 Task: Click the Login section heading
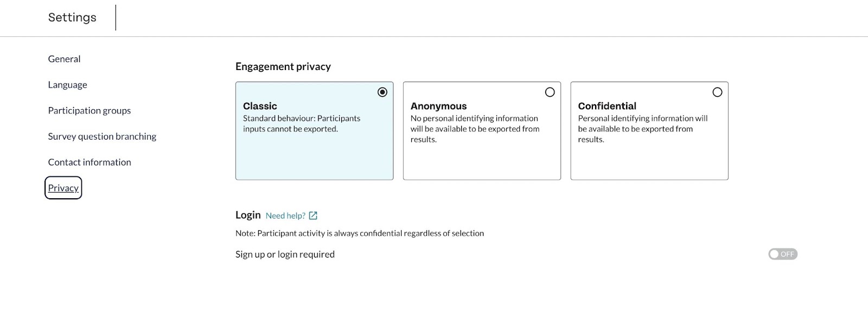(x=248, y=215)
